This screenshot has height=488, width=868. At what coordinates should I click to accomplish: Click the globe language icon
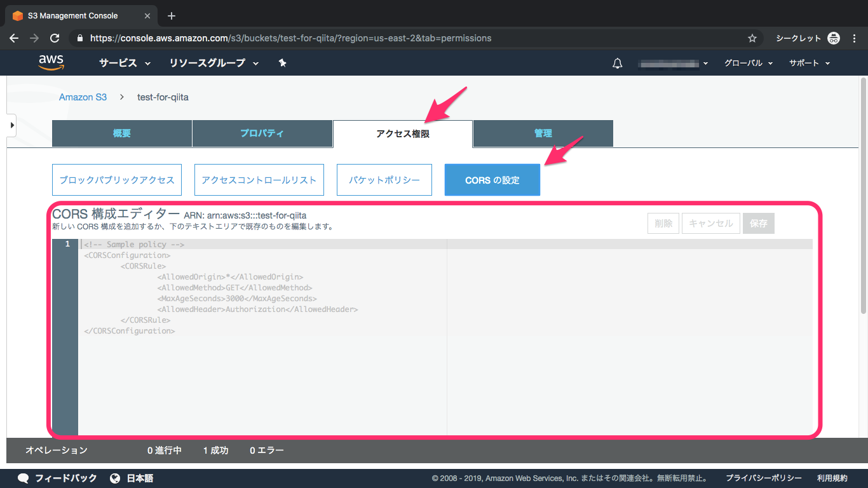115,478
